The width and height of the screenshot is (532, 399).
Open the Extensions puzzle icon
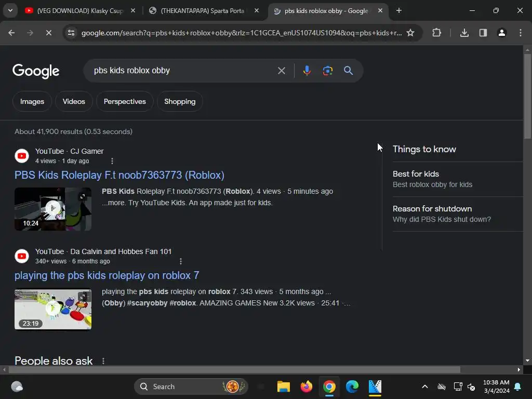pyautogui.click(x=436, y=33)
